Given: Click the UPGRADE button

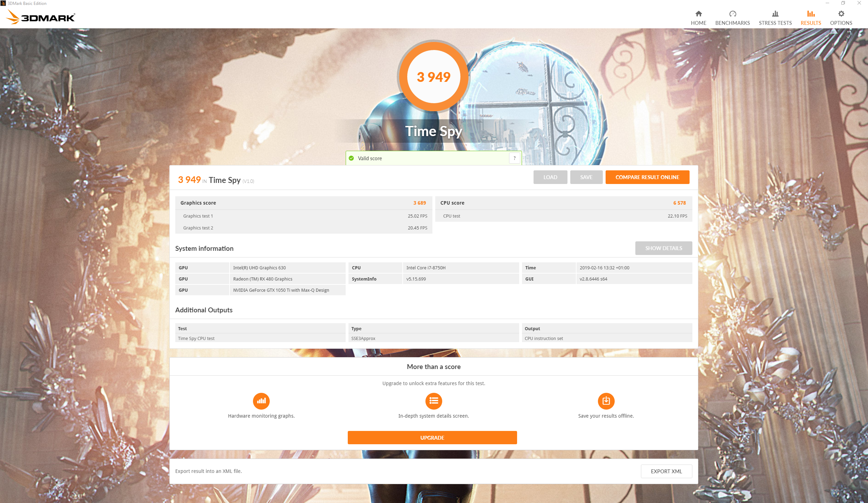Looking at the screenshot, I should pyautogui.click(x=432, y=438).
